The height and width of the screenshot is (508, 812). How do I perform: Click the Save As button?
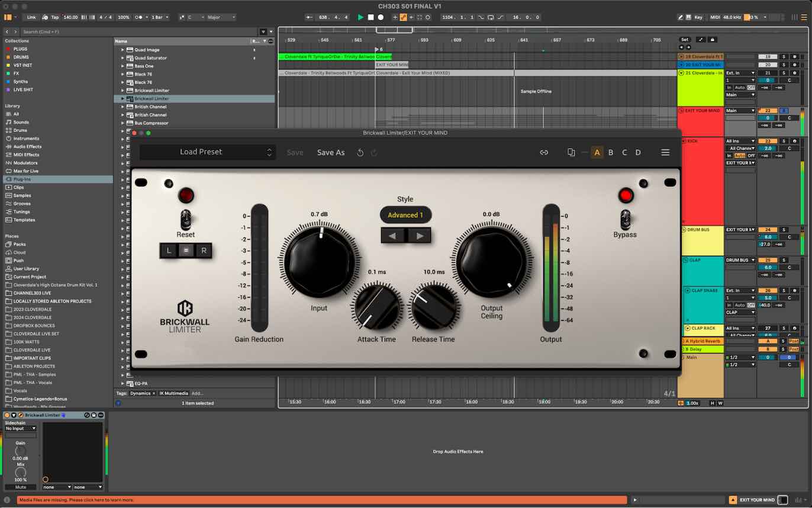click(331, 152)
